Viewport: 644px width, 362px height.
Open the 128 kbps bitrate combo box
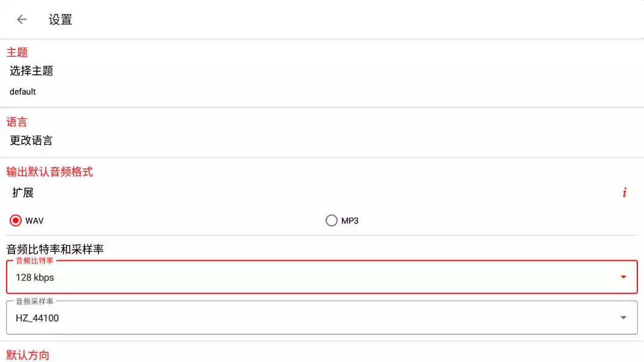(x=302, y=278)
